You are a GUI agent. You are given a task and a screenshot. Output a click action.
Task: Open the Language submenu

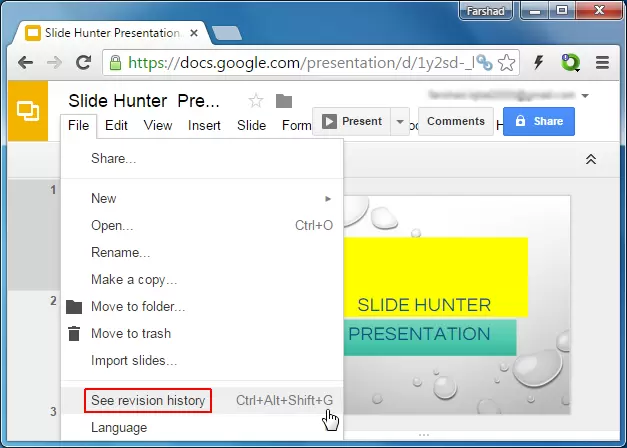(202, 427)
